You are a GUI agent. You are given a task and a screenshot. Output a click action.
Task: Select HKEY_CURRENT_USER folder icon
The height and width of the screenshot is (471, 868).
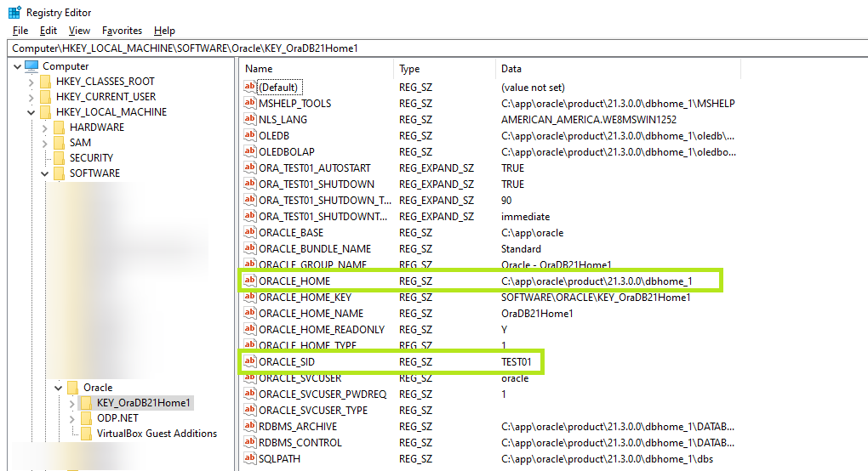pyautogui.click(x=45, y=97)
